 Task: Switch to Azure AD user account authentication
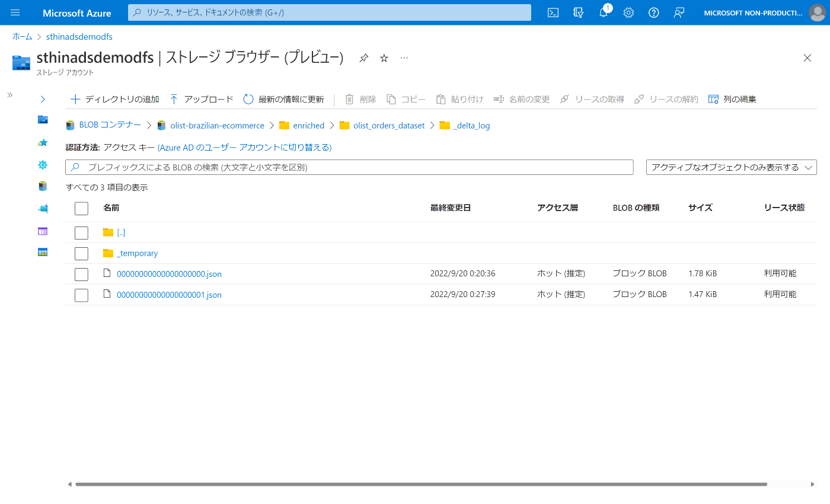click(x=244, y=147)
